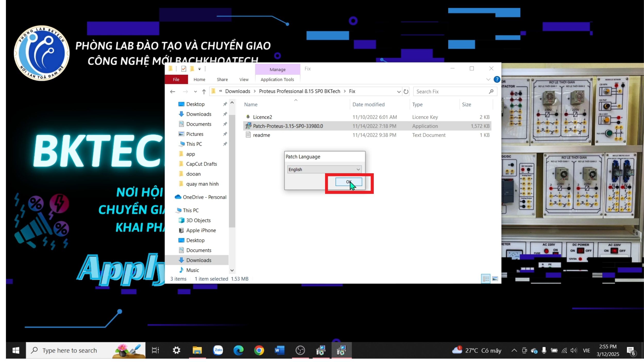Open Pictures in Quick access
The height and width of the screenshot is (362, 644).
[195, 134]
